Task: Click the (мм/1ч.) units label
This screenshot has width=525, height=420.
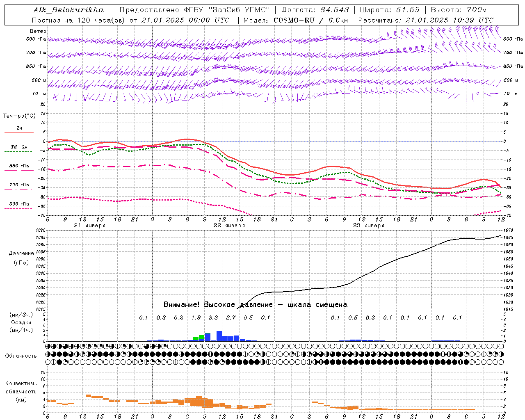Action: [x=21, y=330]
